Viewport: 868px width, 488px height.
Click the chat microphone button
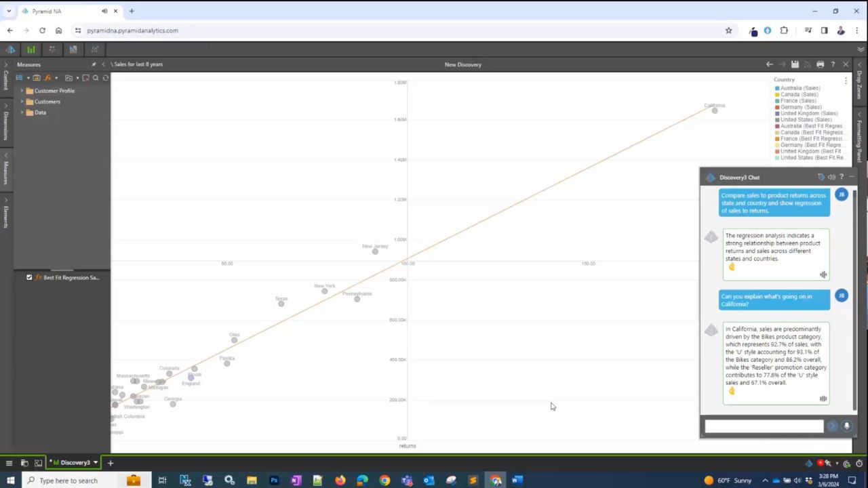click(x=846, y=426)
